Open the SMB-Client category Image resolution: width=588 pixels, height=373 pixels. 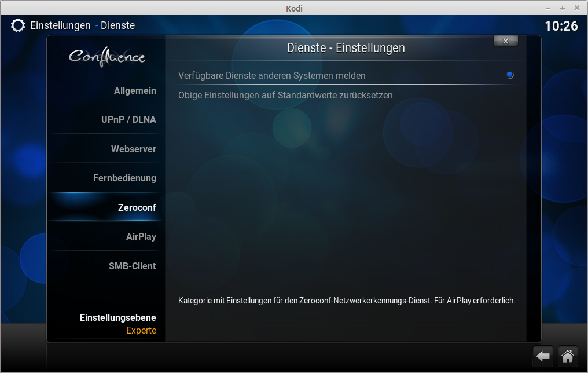pyautogui.click(x=132, y=266)
